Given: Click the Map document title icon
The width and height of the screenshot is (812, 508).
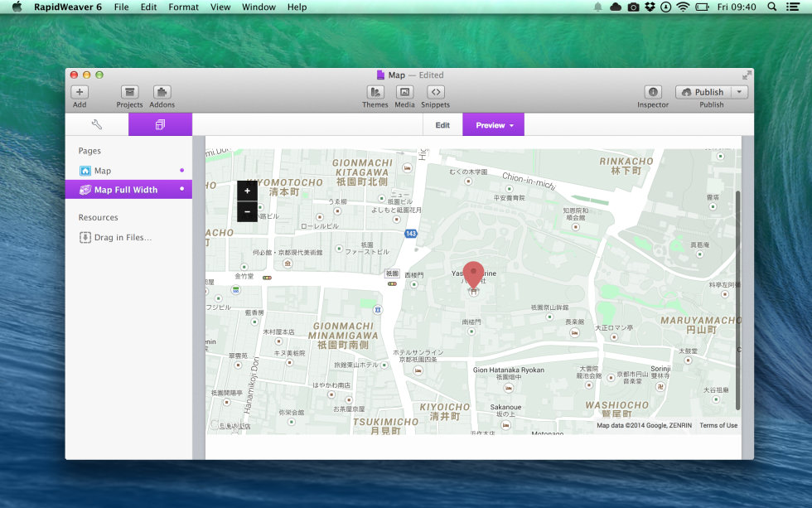Looking at the screenshot, I should [380, 75].
